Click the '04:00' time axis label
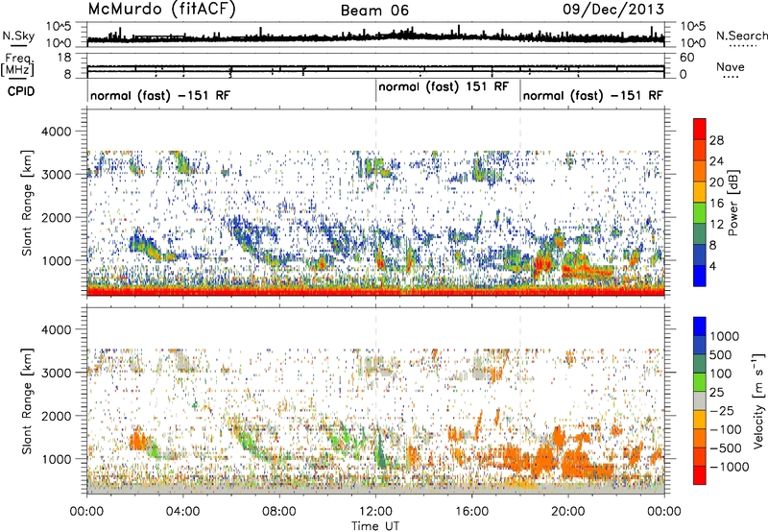The width and height of the screenshot is (768, 532). pyautogui.click(x=182, y=512)
